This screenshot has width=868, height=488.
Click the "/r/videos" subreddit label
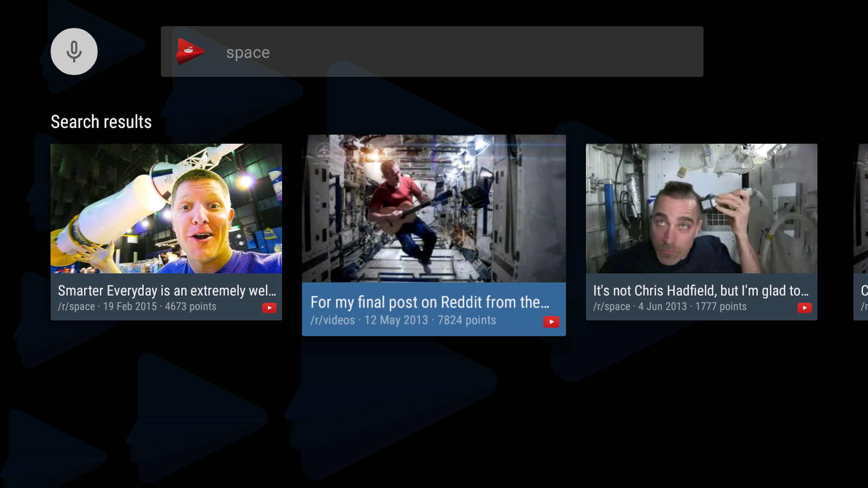pyautogui.click(x=333, y=320)
